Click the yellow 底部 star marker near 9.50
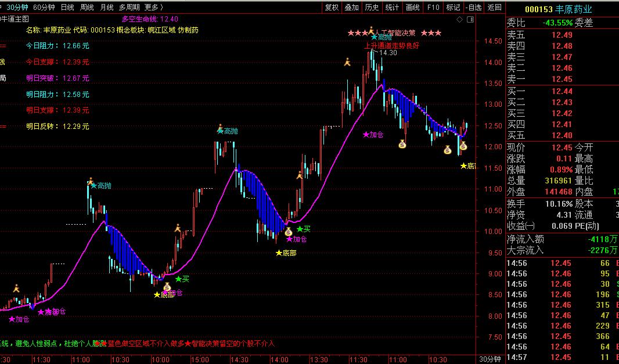The height and width of the screenshot is (364, 619). click(286, 253)
